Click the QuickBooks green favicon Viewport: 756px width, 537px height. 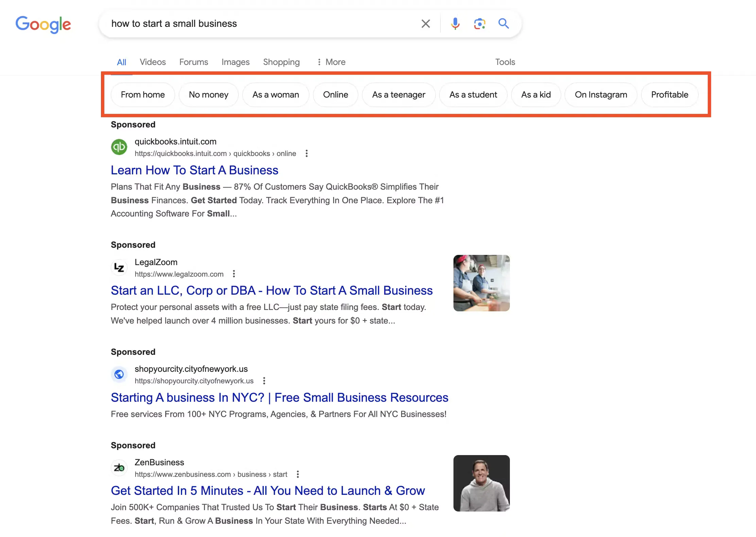[x=119, y=147]
